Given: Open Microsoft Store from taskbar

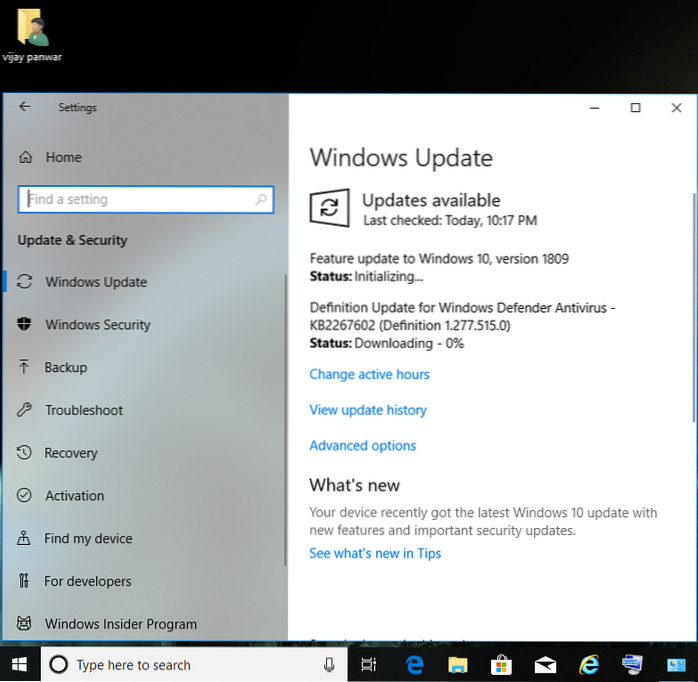Looking at the screenshot, I should tap(501, 665).
